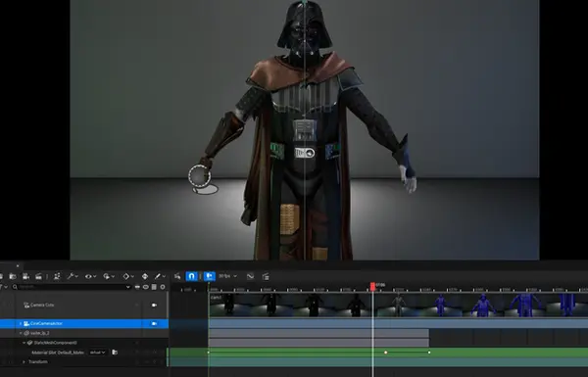The height and width of the screenshot is (377, 588).
Task: Collapse the StaticMeshComponent0 tree item
Action: [x=24, y=343]
